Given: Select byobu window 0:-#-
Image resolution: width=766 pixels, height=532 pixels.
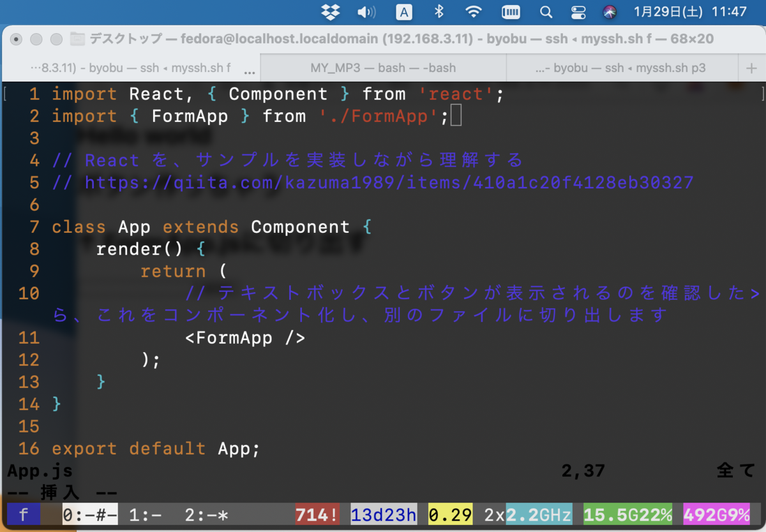Looking at the screenshot, I should coord(90,514).
